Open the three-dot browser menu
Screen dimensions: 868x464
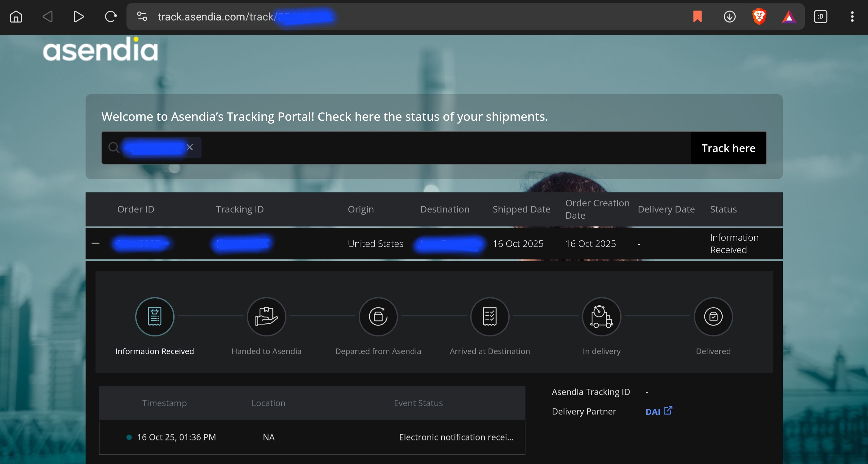point(852,16)
